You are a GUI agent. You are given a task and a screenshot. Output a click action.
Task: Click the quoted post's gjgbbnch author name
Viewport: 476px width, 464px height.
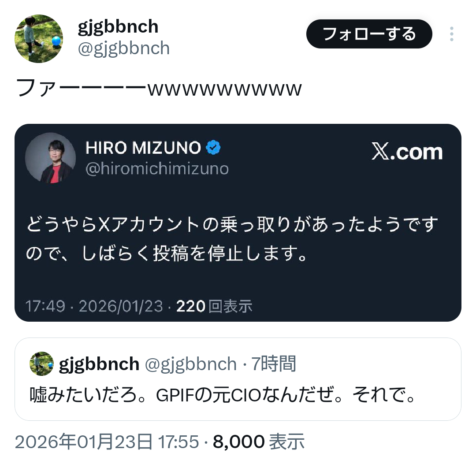[x=99, y=364]
